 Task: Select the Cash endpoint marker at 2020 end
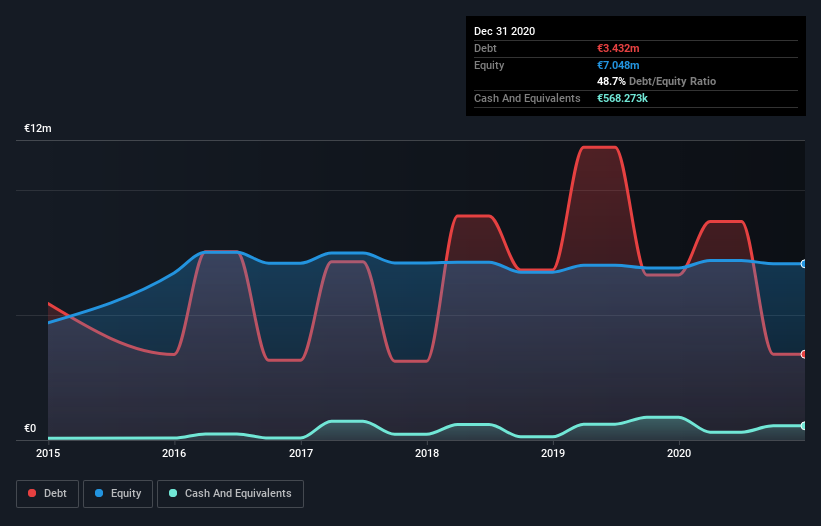[803, 426]
